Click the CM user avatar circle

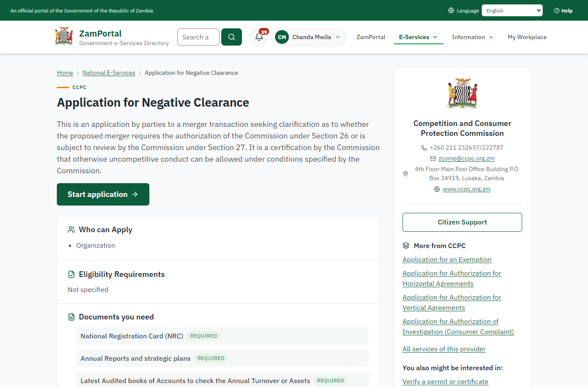tap(282, 37)
